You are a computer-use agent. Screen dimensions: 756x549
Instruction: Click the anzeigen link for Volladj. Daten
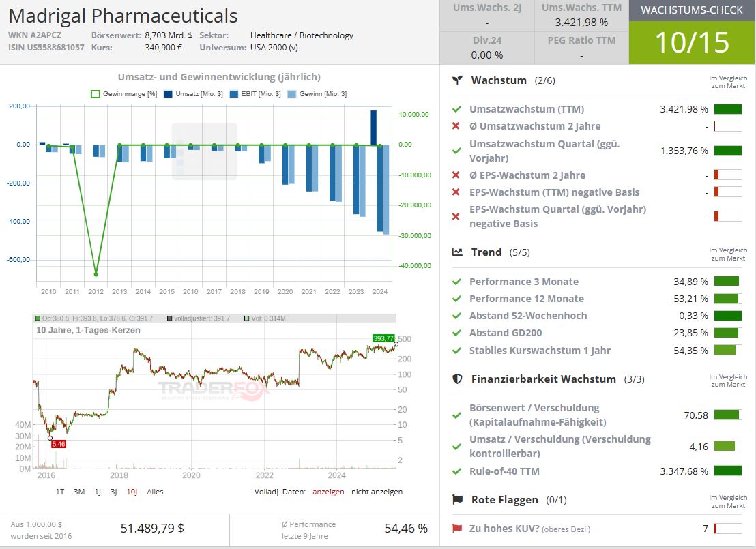tap(328, 492)
